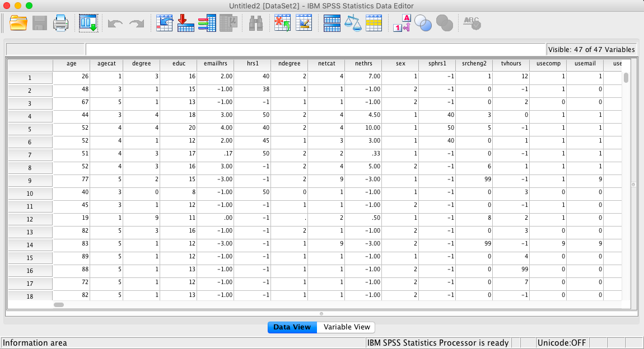
Task: Click the Select Cases toolbar icon
Action: pyautogui.click(x=374, y=23)
